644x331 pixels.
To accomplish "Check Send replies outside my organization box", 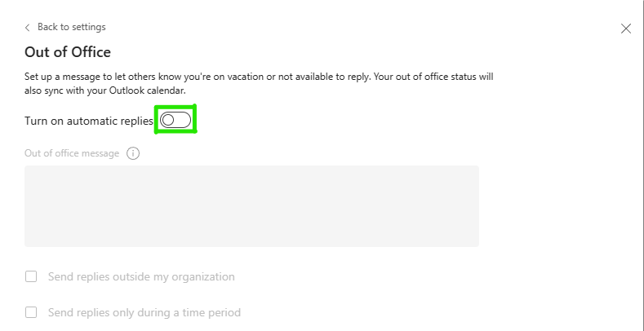I will (x=31, y=276).
